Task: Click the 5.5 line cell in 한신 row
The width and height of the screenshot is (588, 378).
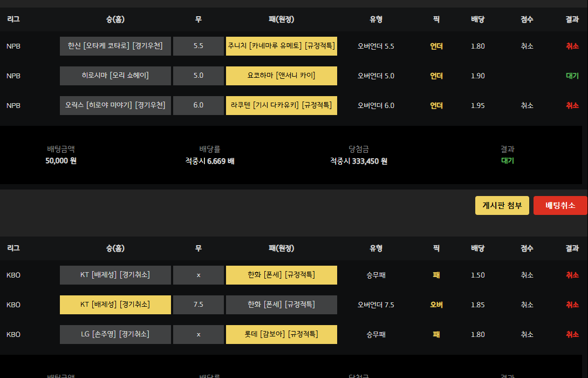Action: [198, 46]
